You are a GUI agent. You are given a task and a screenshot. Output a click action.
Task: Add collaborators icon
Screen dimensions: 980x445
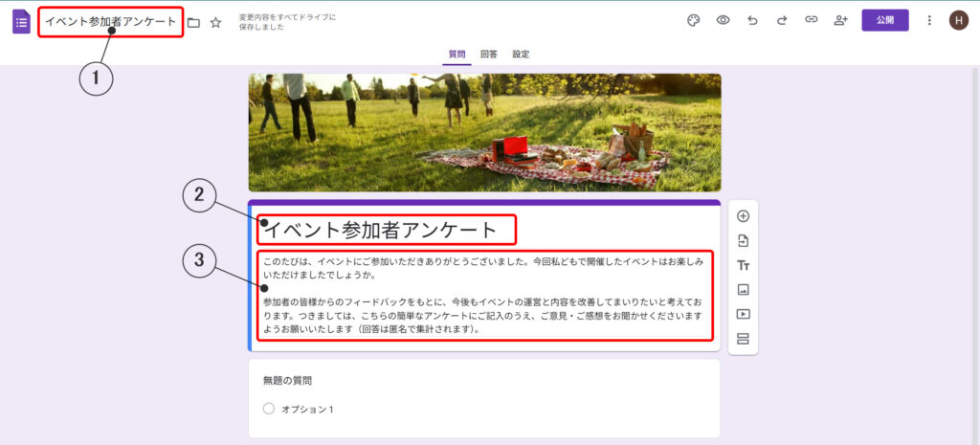click(x=840, y=21)
